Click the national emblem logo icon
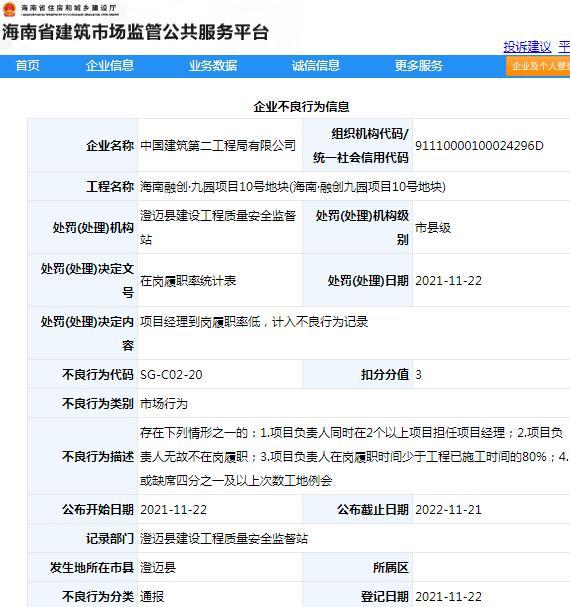This screenshot has width=570, height=607. (9, 9)
